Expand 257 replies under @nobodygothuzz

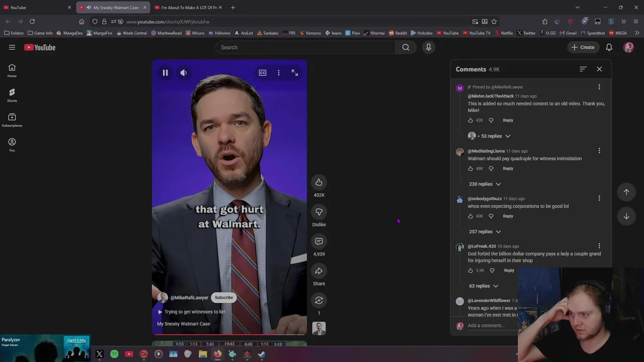coord(485,232)
